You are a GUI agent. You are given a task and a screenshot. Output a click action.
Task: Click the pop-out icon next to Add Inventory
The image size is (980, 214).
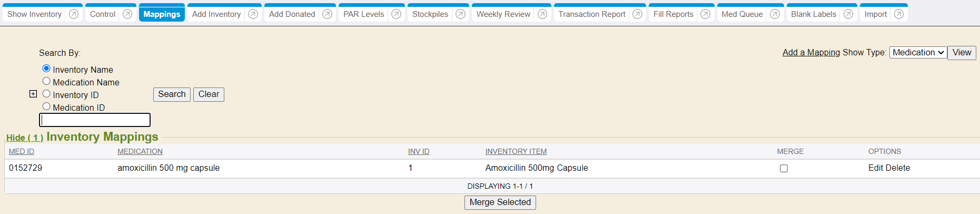pyautogui.click(x=253, y=14)
